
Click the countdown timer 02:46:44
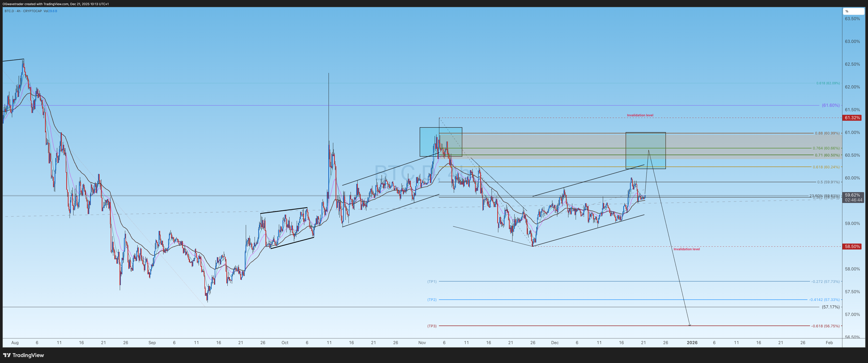click(854, 200)
